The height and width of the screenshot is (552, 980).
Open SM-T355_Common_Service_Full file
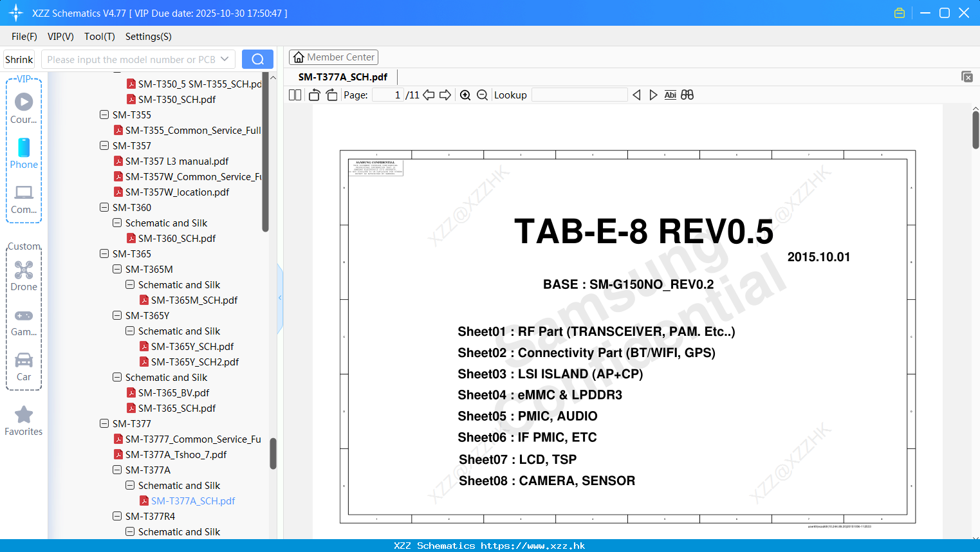[188, 130]
